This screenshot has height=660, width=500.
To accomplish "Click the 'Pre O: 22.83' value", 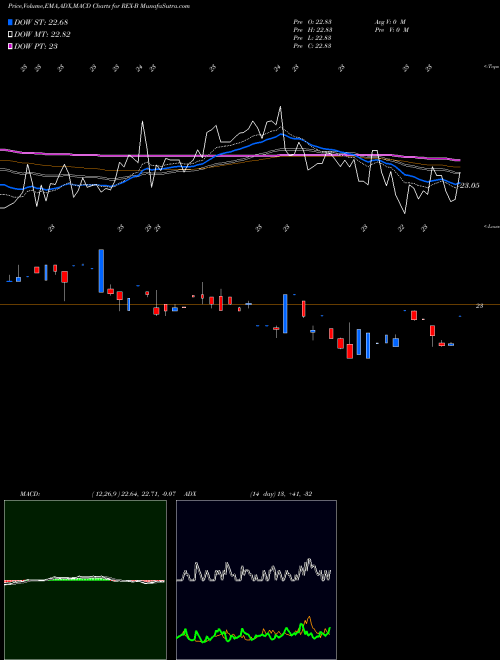I will [313, 22].
